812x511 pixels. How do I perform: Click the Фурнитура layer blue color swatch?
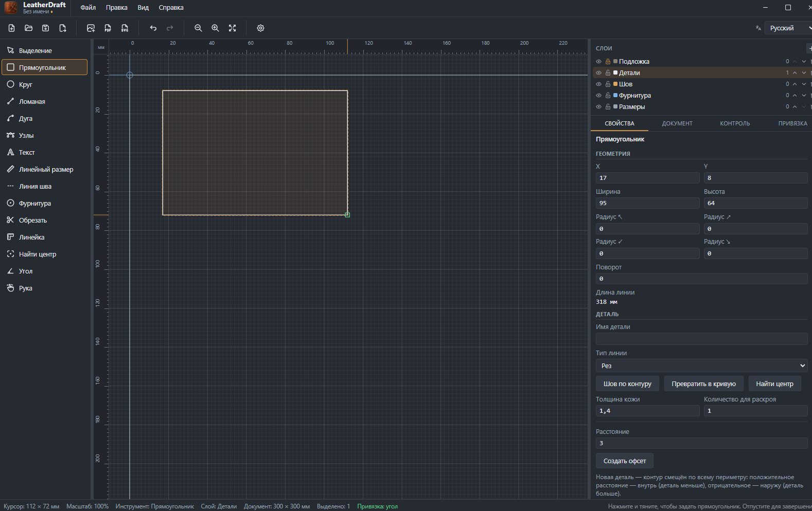pos(615,96)
